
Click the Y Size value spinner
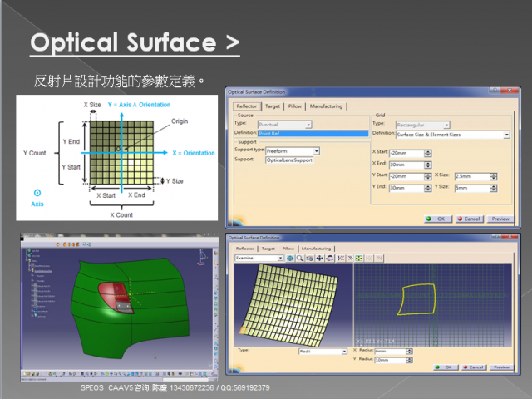point(494,187)
